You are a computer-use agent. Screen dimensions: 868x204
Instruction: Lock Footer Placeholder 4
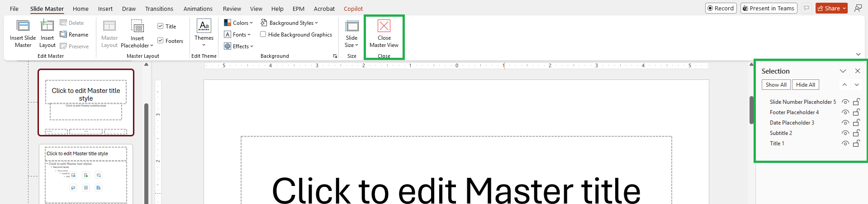pos(856,112)
